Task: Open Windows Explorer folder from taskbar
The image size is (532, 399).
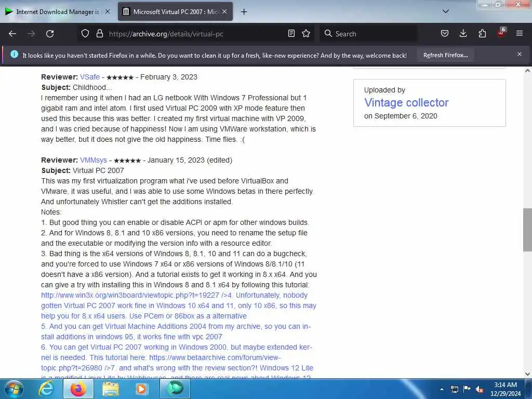Action: tap(111, 389)
